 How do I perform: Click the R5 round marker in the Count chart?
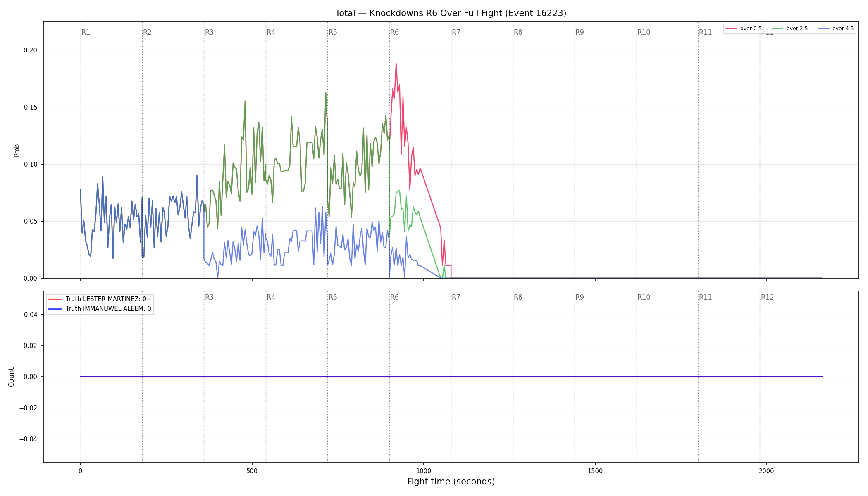coord(333,297)
